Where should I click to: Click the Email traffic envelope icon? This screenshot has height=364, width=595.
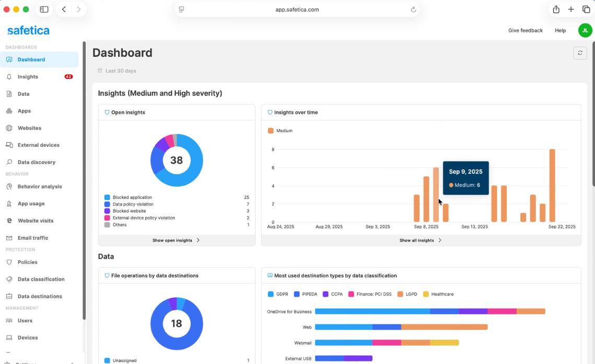pos(9,238)
